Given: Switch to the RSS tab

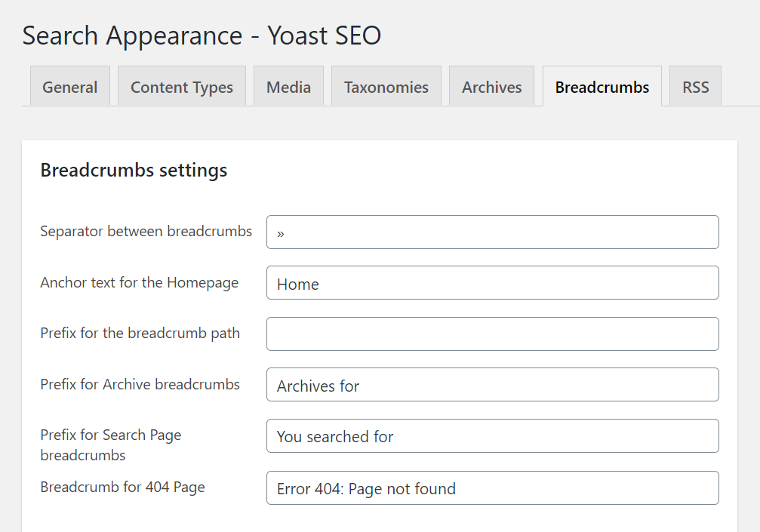Looking at the screenshot, I should 694,87.
